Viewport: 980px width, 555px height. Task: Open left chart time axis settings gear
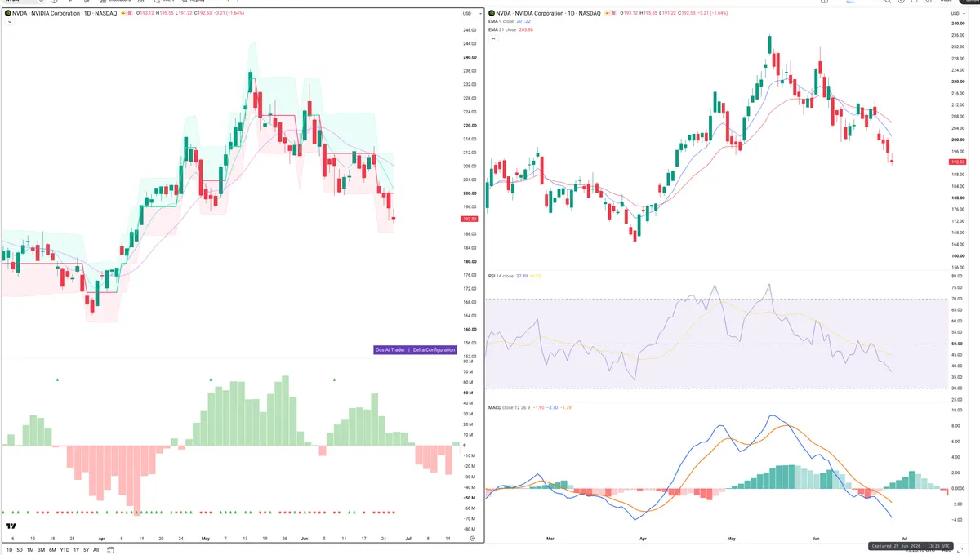pos(472,539)
